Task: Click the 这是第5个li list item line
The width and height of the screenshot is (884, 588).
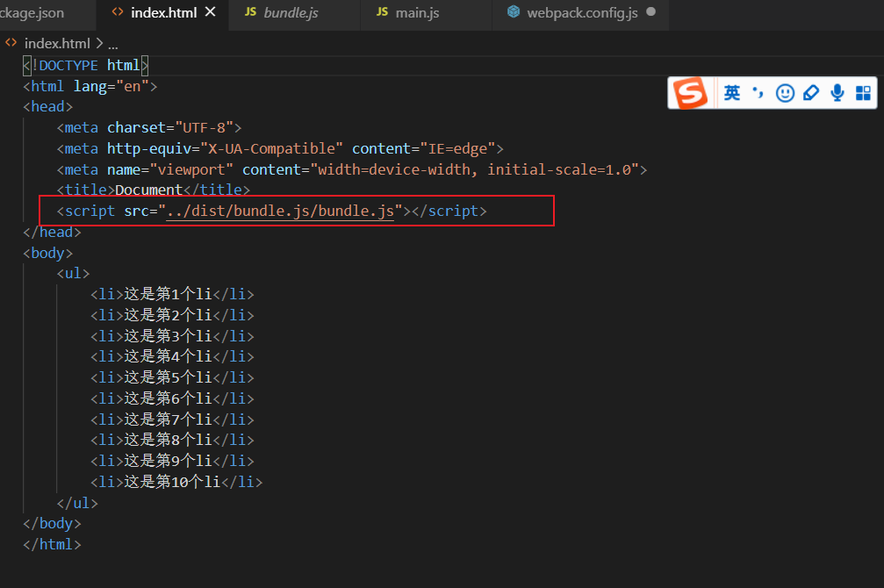Action: [x=172, y=377]
